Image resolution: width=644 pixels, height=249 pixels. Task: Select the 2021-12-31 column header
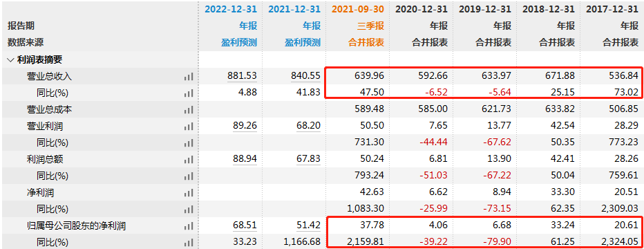(x=294, y=10)
